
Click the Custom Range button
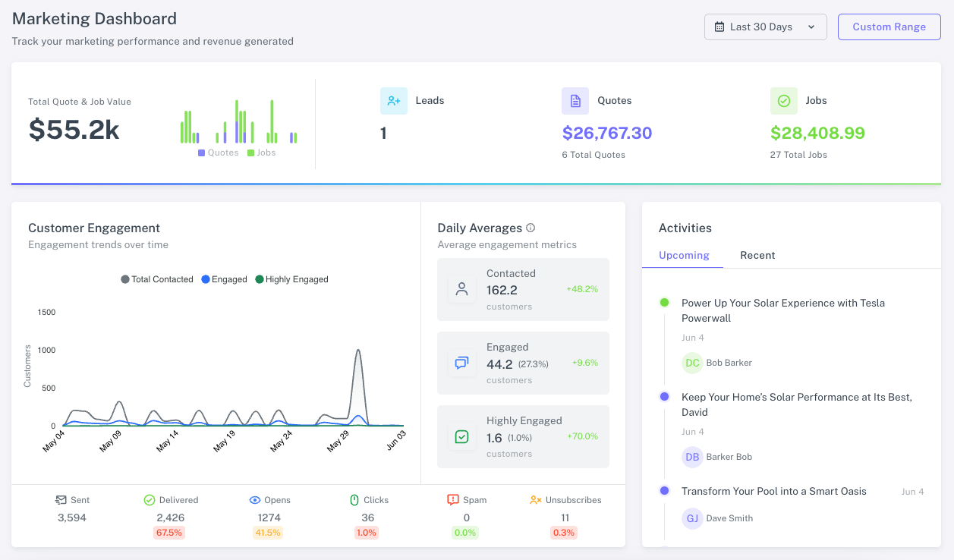click(x=889, y=27)
